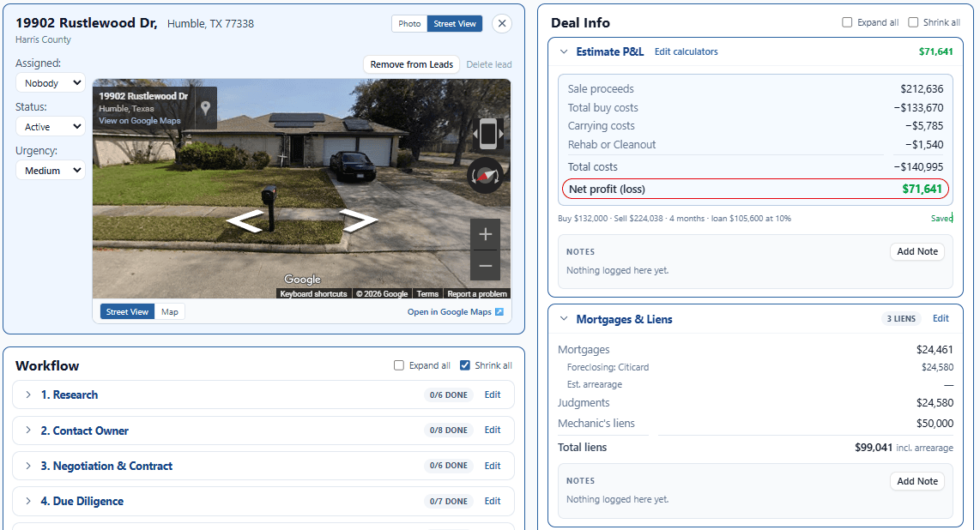Click the Delete lead link

point(489,64)
